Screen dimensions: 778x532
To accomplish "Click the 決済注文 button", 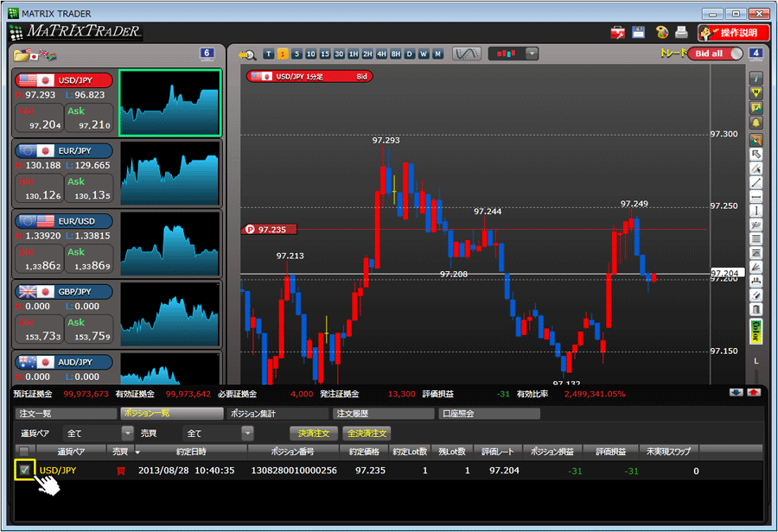I will point(314,434).
